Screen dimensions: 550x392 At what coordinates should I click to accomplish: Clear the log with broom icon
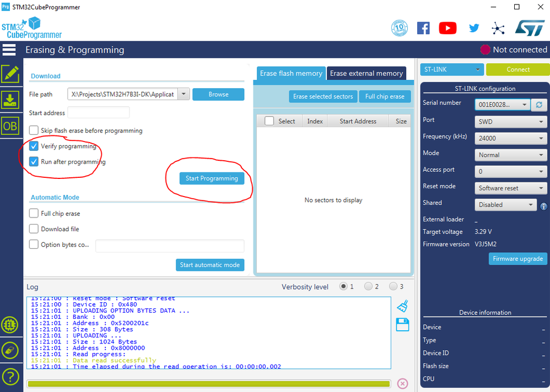coord(403,306)
